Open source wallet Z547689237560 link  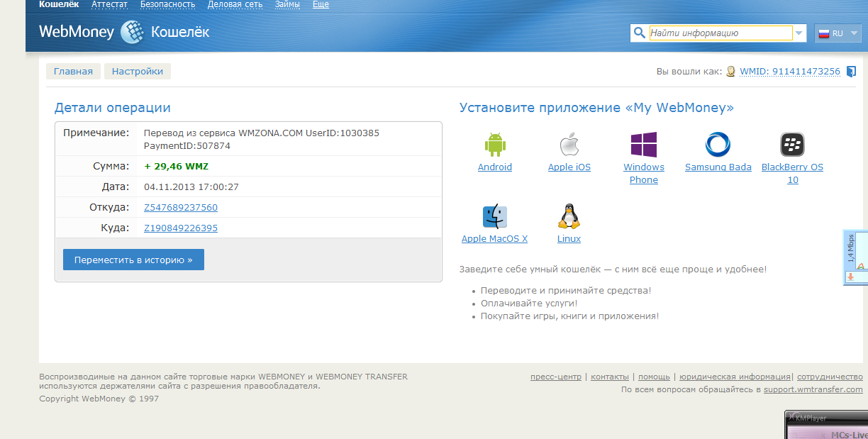180,208
